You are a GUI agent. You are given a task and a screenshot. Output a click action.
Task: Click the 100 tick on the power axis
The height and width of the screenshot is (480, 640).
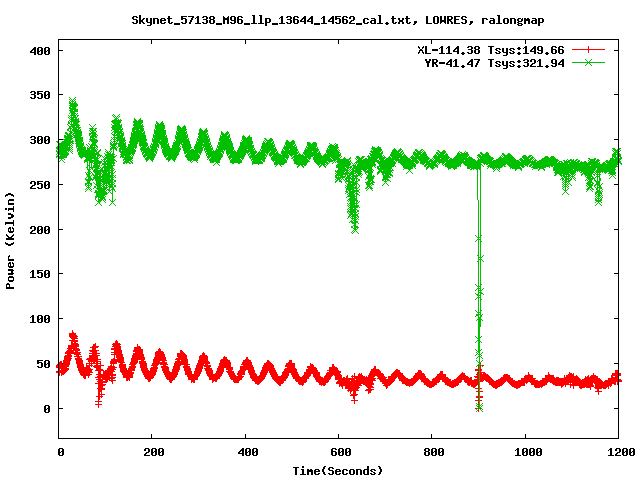[40, 319]
